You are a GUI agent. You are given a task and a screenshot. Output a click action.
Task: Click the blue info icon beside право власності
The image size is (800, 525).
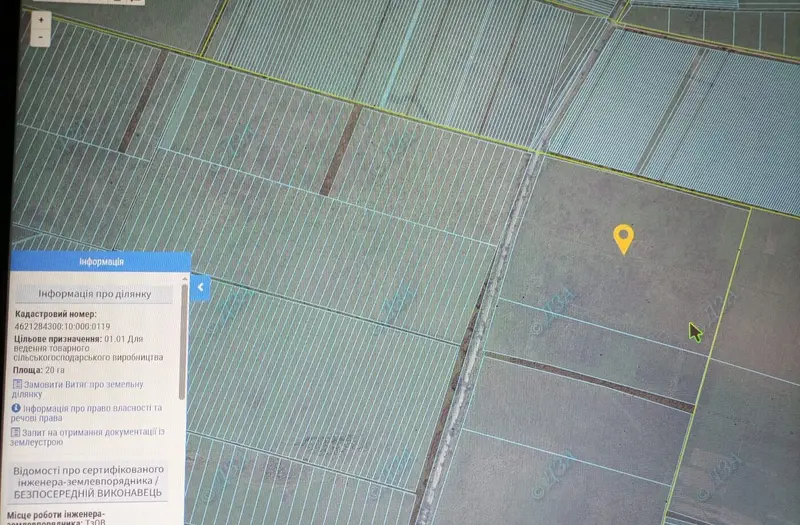16,408
